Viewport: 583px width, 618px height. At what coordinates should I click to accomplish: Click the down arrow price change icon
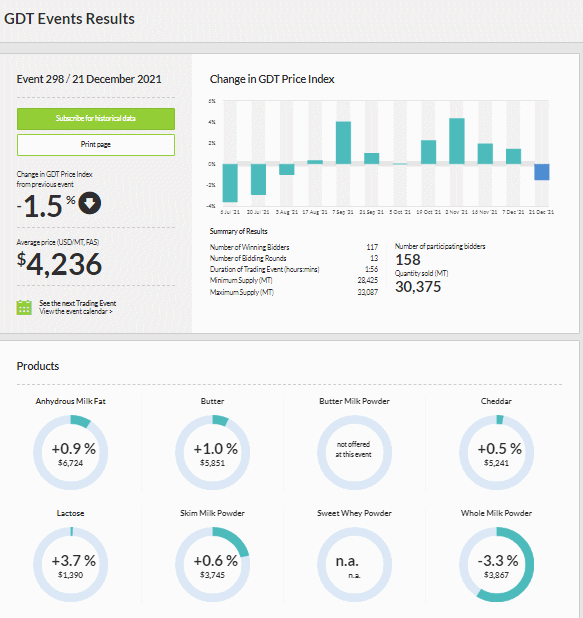(x=89, y=203)
